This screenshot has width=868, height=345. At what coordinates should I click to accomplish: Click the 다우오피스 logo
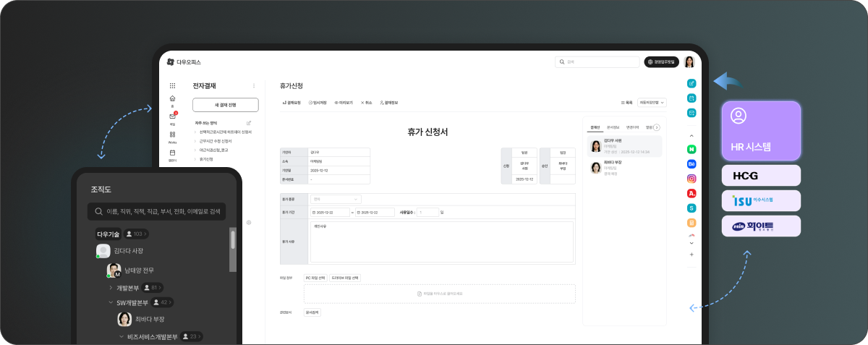(184, 62)
